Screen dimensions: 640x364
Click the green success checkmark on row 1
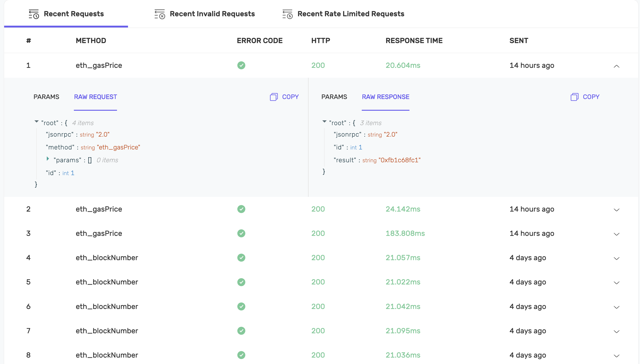pyautogui.click(x=241, y=65)
